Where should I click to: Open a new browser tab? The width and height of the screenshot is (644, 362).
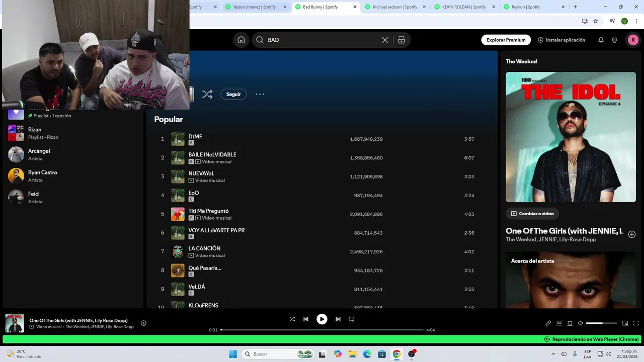point(575,7)
